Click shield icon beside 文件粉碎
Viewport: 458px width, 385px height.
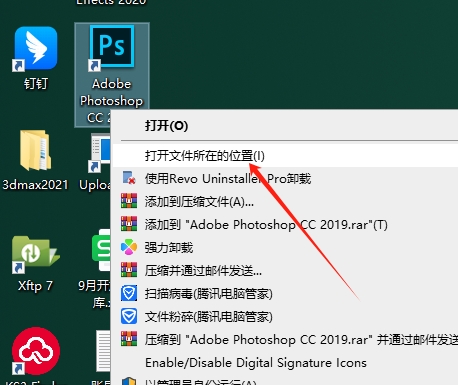pos(129,316)
